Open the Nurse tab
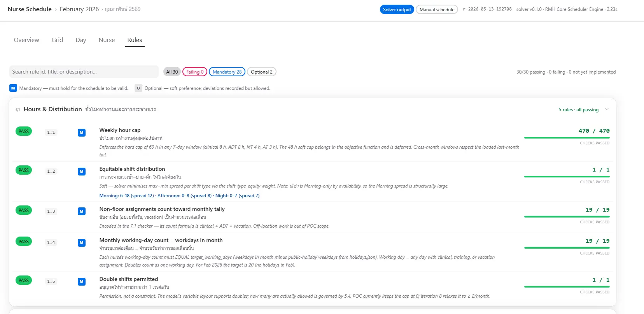 [107, 40]
